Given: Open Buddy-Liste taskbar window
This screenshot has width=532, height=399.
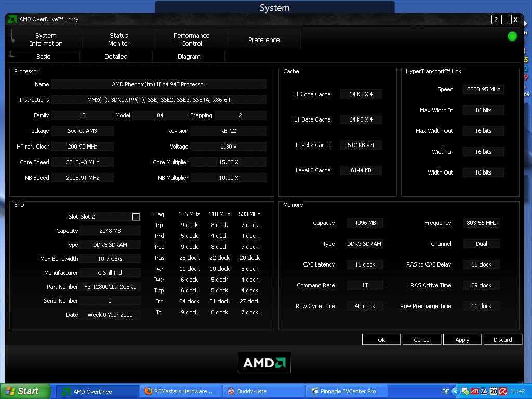Looking at the screenshot, I should coord(264,391).
